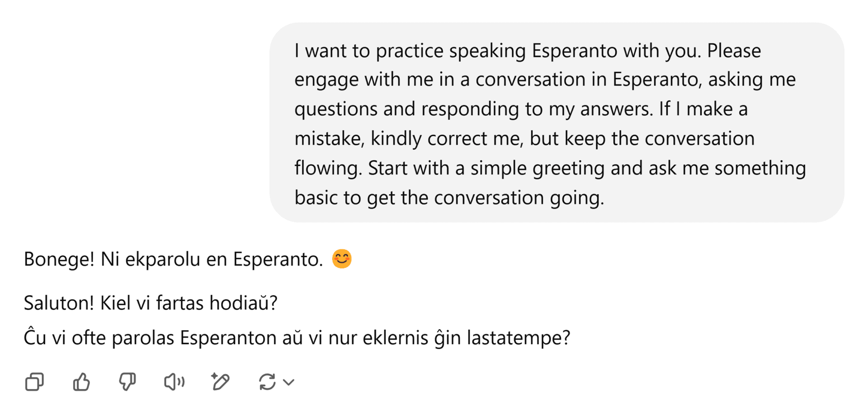Click the word "questions" in the user prompt
868x416 pixels.
[336, 109]
